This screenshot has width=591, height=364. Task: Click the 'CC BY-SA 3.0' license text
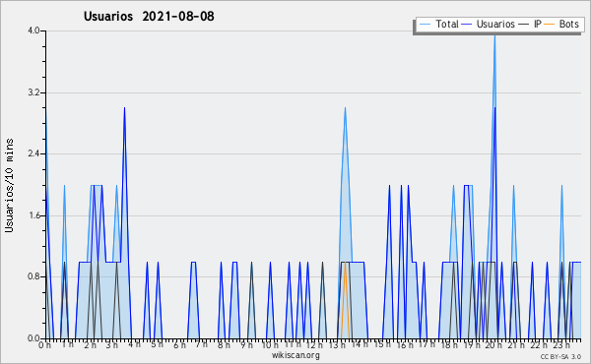coord(560,356)
